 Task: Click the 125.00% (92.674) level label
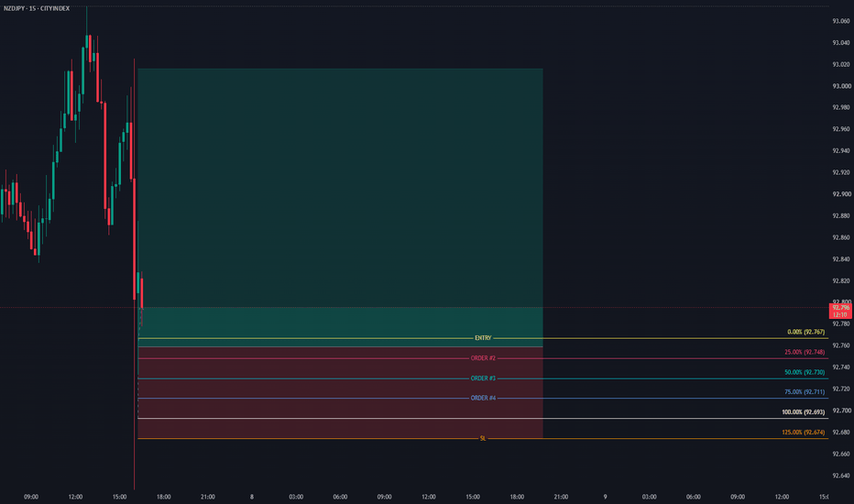coord(804,433)
